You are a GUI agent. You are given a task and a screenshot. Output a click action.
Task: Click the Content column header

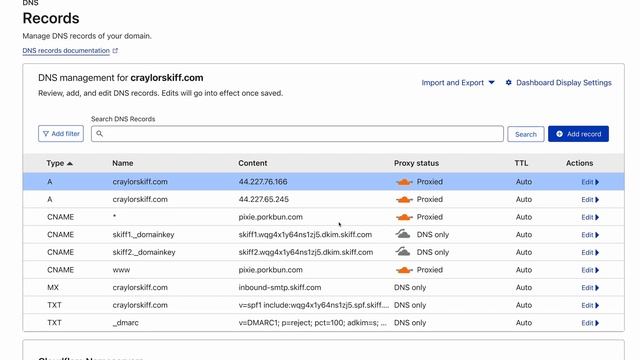[x=253, y=163]
